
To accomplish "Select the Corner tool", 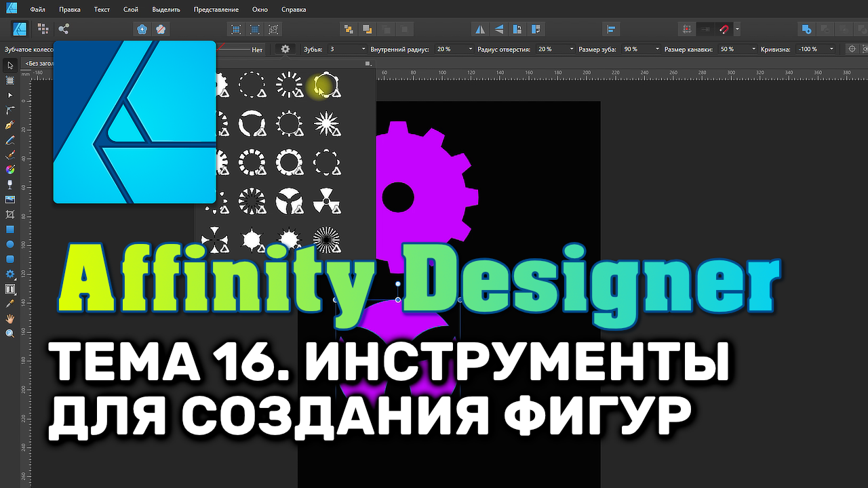I will pos(10,110).
